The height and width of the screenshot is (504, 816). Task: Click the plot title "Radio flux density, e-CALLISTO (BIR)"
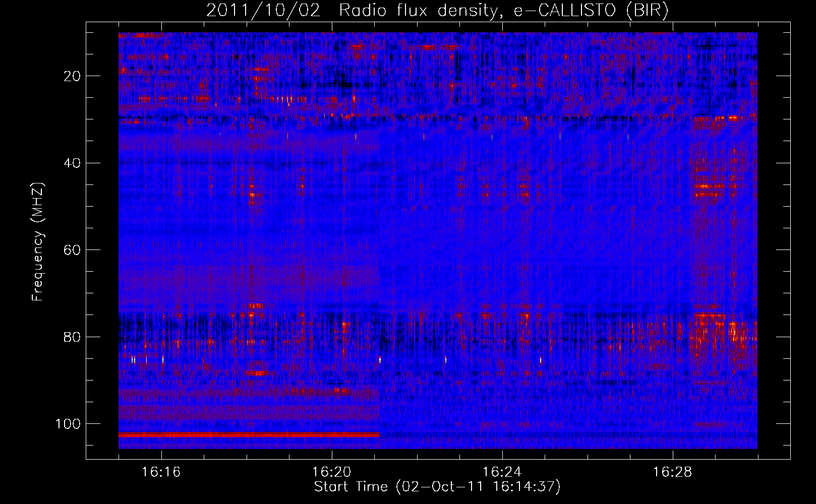pos(504,11)
